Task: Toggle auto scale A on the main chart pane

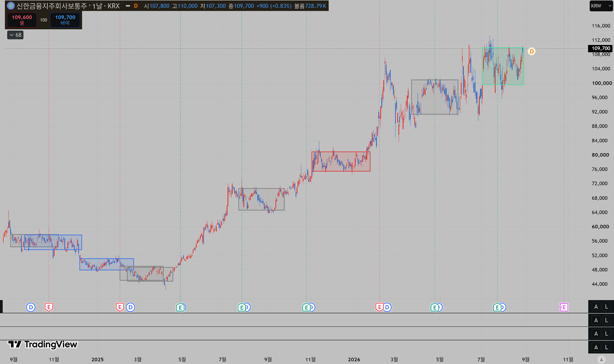Action: coord(596,307)
